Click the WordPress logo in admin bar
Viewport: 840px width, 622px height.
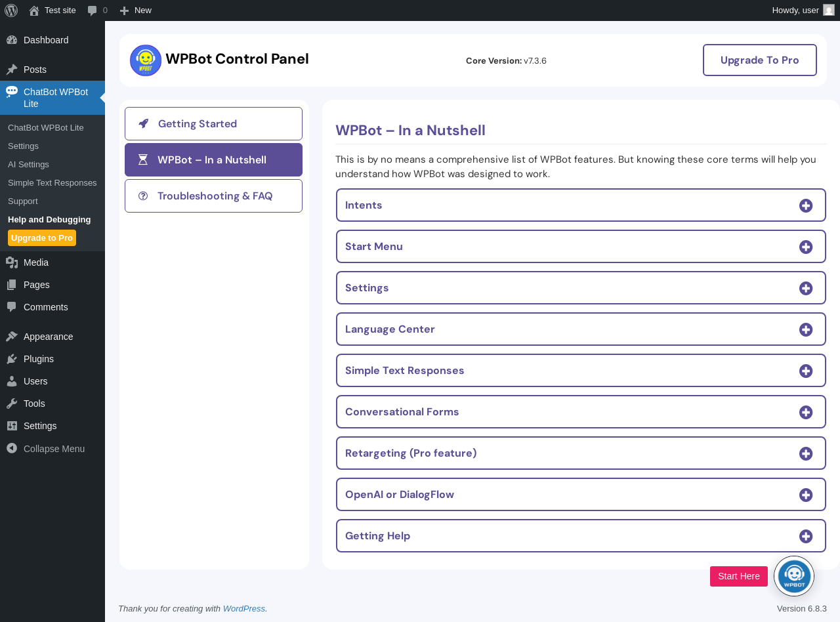[x=11, y=10]
